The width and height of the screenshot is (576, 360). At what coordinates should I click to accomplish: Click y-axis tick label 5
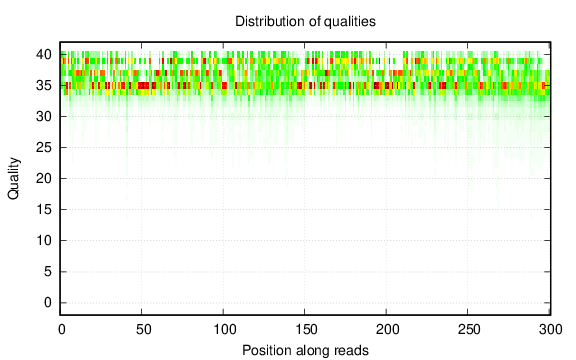tap(48, 272)
